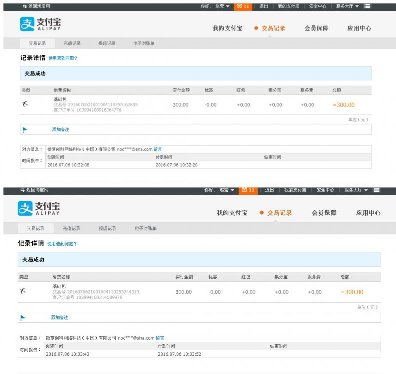Click the 添加备注 link in the upper record
The image size is (396, 374).
click(60, 129)
